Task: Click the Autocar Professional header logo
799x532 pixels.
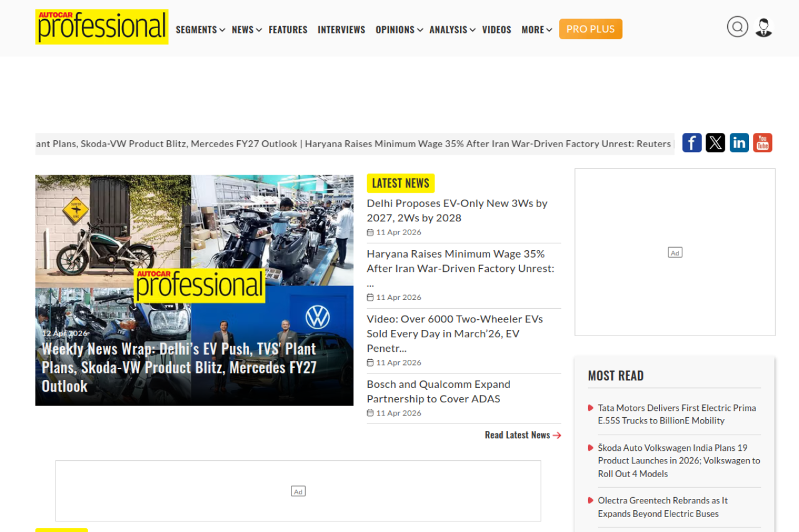Action: (102, 27)
